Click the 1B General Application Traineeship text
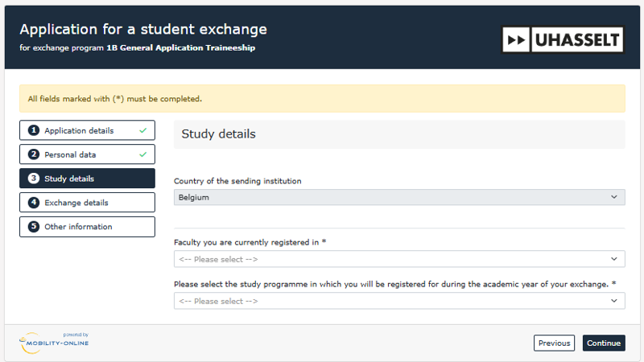Screen dimensions: 644x362 tap(181, 48)
